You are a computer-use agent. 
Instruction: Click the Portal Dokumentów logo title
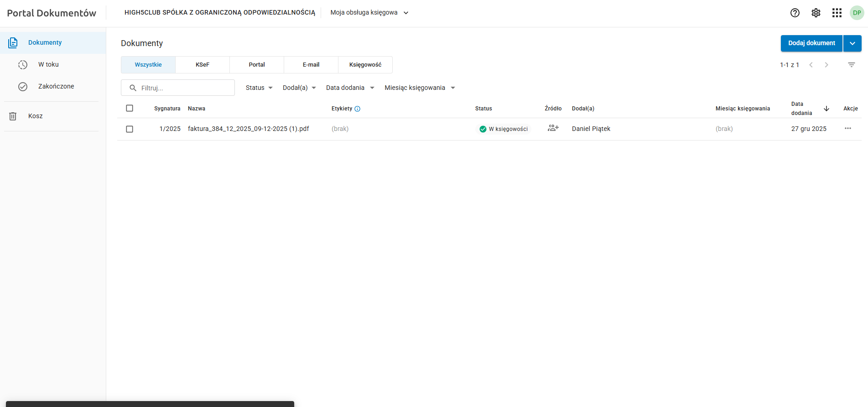(x=52, y=13)
